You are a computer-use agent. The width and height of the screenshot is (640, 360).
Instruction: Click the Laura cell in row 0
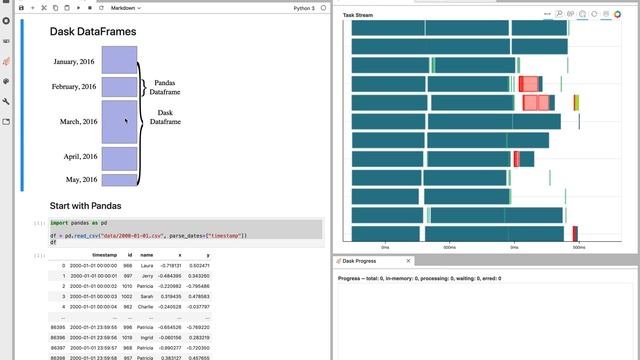tap(147, 265)
